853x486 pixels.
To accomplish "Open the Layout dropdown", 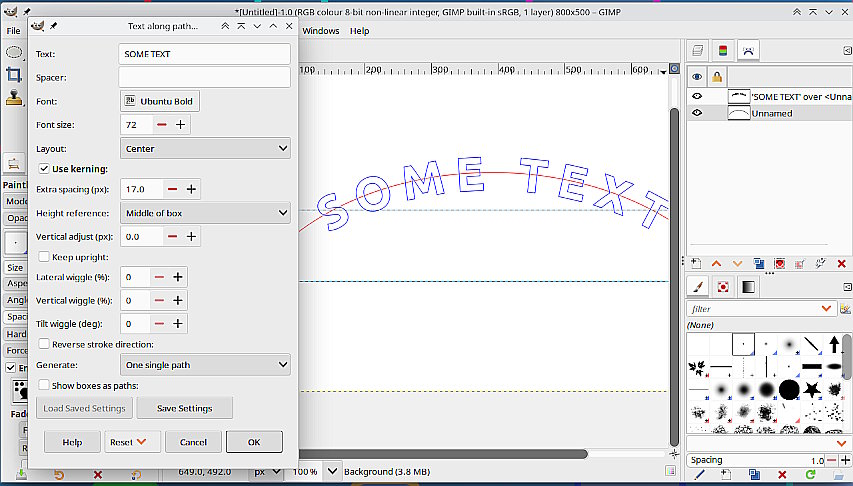I will point(205,149).
